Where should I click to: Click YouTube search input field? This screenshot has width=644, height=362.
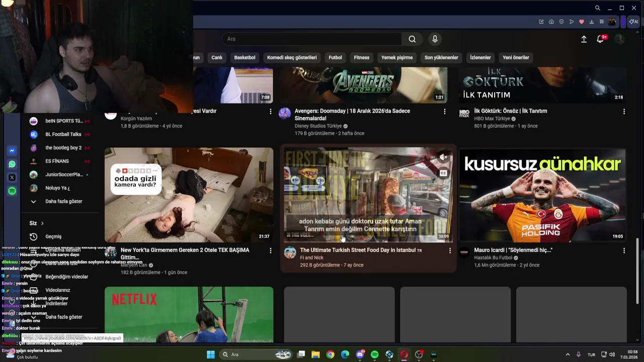tap(312, 39)
